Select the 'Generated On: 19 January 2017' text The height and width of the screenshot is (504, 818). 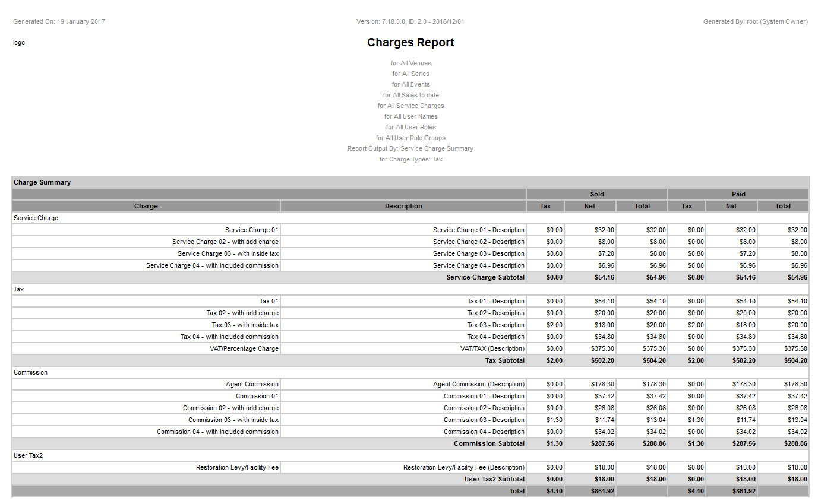coord(59,21)
